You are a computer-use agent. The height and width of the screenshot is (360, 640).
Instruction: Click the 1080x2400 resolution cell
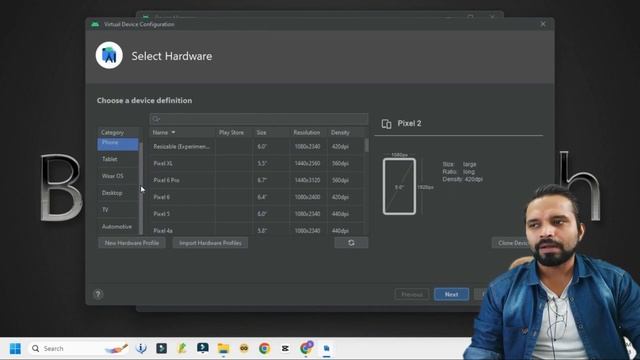pos(307,197)
